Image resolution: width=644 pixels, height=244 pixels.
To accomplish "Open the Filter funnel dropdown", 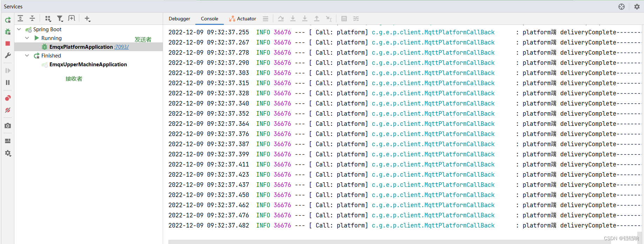I will 60,19.
